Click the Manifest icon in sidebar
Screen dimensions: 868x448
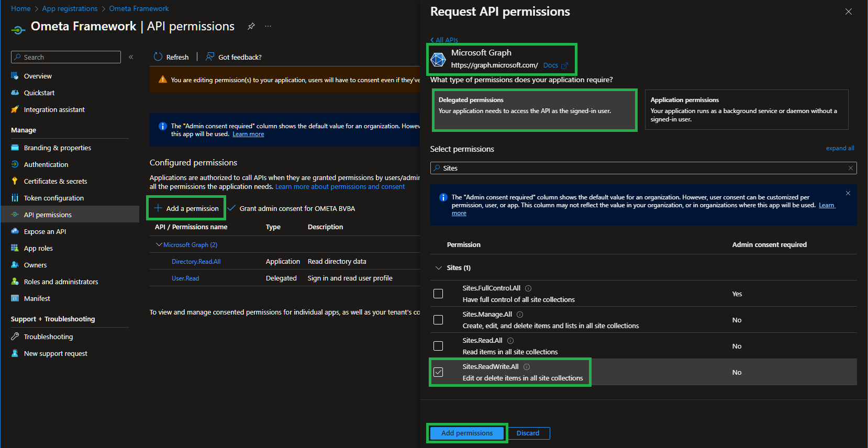coord(15,298)
